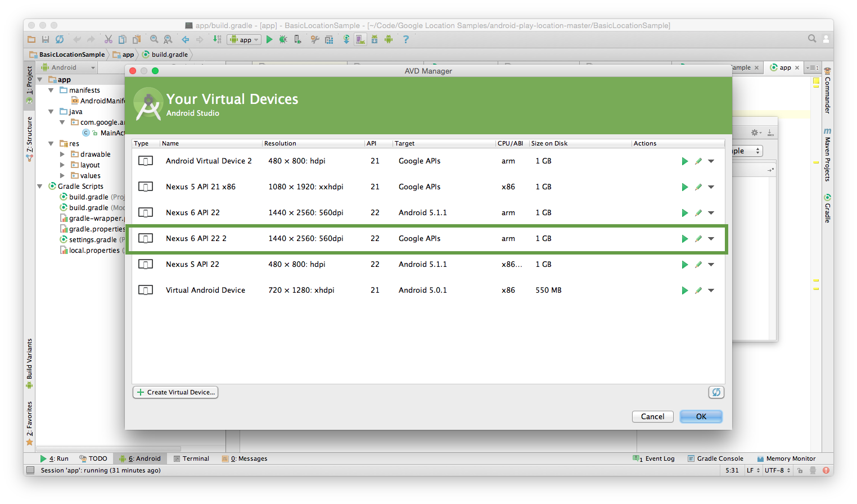Expand the layout folder in project tree
Screen dimensions: 857x504
coord(62,165)
